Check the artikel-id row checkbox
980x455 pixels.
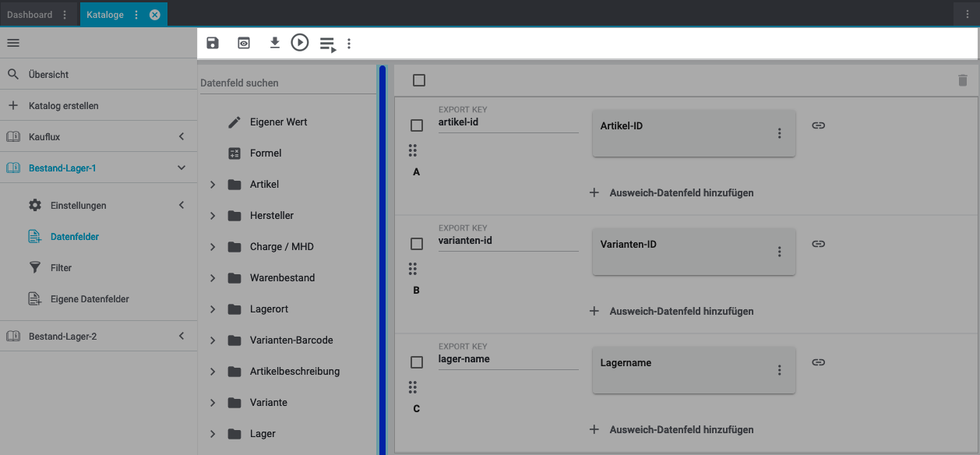coord(417,125)
